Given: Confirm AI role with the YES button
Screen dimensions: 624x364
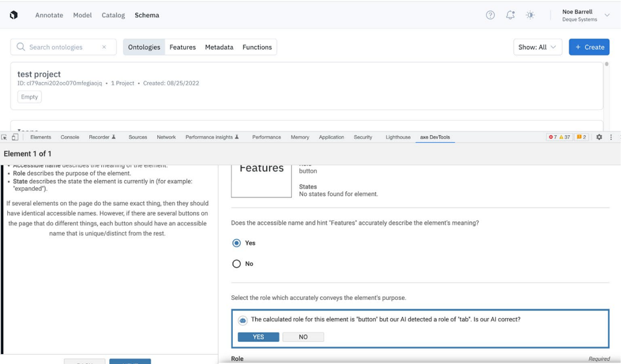Looking at the screenshot, I should pyautogui.click(x=258, y=337).
